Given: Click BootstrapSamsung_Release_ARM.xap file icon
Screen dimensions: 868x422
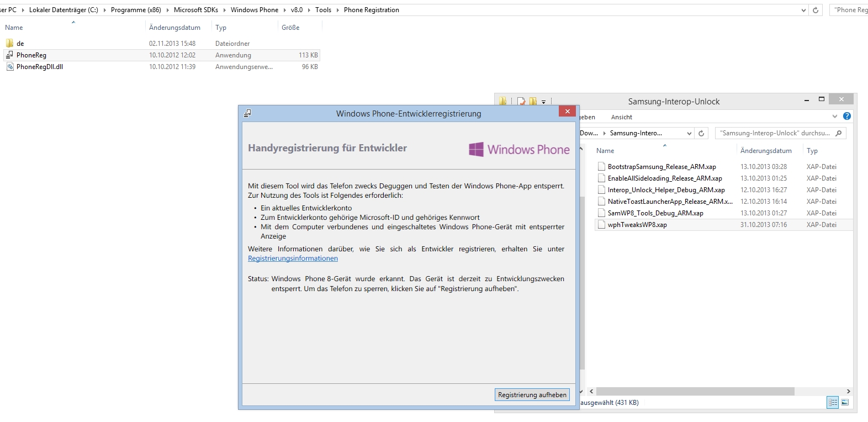Looking at the screenshot, I should click(x=601, y=166).
